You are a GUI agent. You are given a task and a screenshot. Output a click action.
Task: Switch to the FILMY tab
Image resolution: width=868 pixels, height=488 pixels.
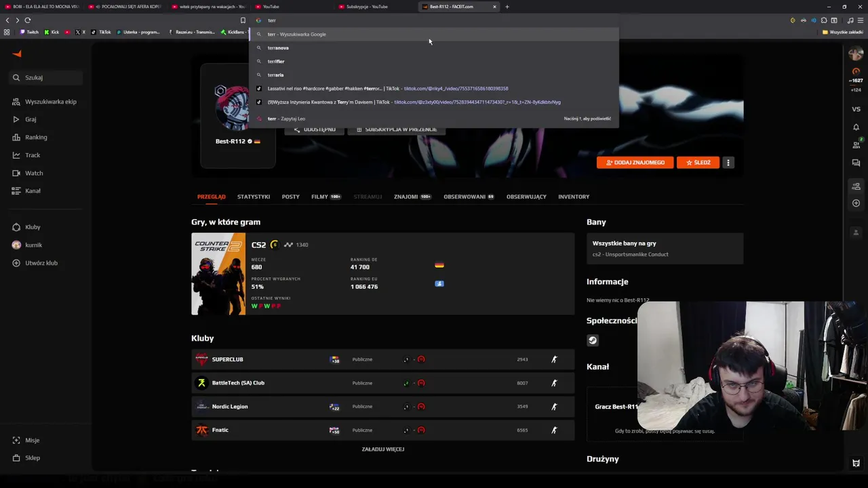tap(326, 197)
